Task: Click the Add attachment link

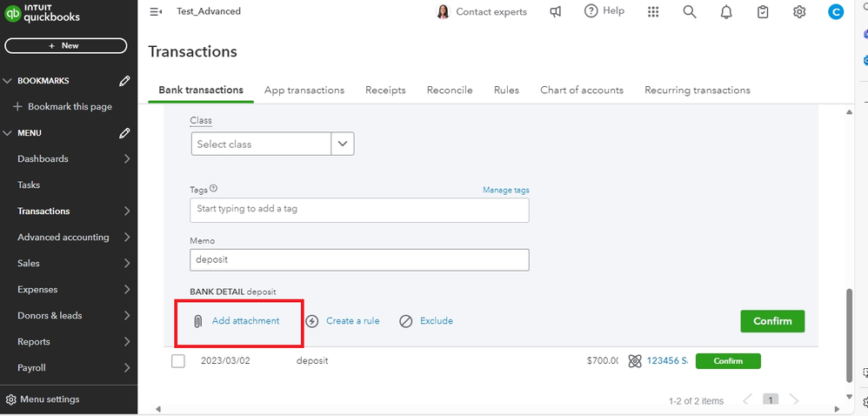Action: [245, 321]
